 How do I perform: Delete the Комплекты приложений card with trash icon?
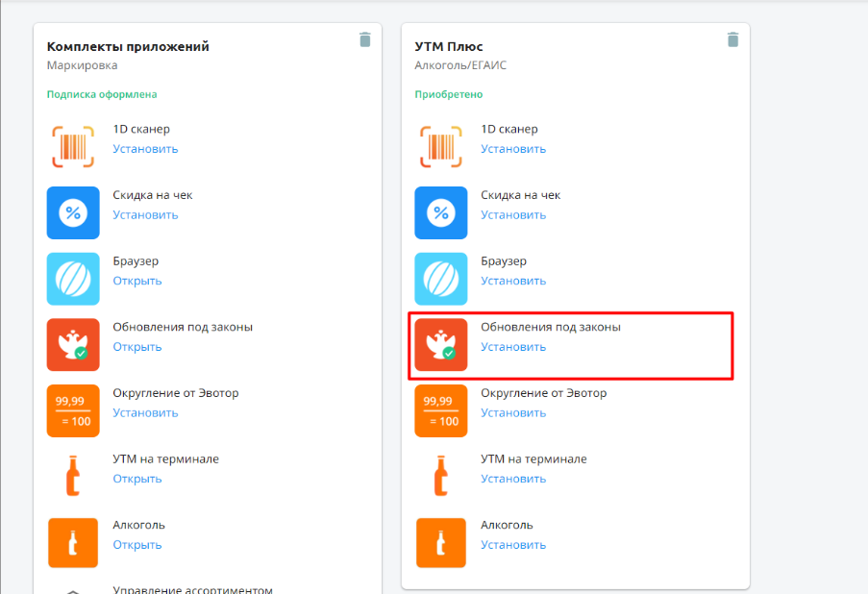click(365, 39)
